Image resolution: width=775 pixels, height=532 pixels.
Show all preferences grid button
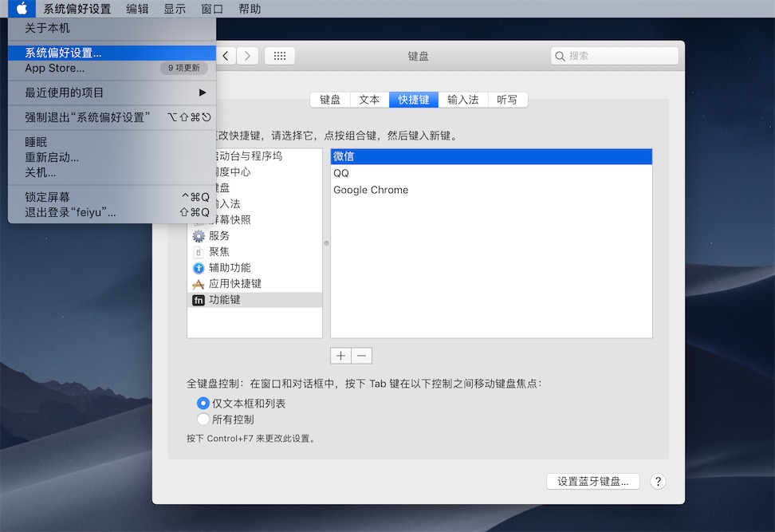[x=280, y=56]
